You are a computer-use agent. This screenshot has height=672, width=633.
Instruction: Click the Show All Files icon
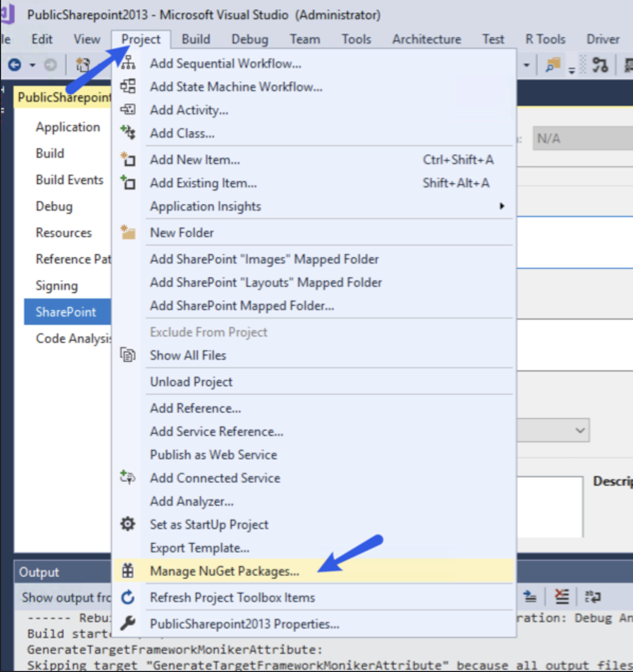pyautogui.click(x=128, y=355)
